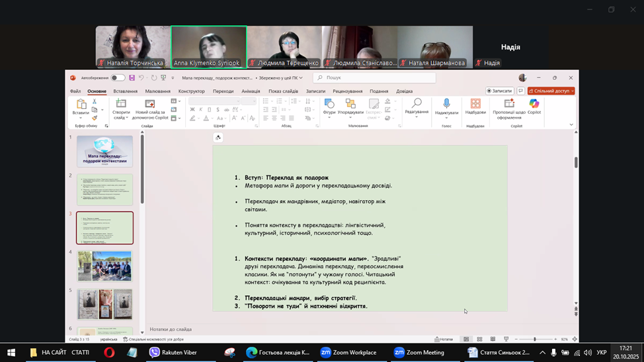644x362 pixels.
Task: Open the Фігури shapes gallery
Action: (x=329, y=106)
